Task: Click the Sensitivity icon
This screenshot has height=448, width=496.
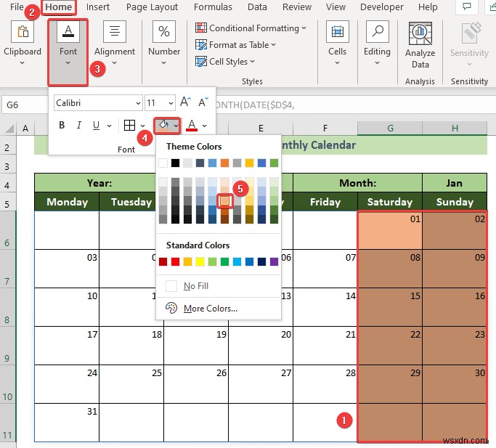Action: click(471, 33)
